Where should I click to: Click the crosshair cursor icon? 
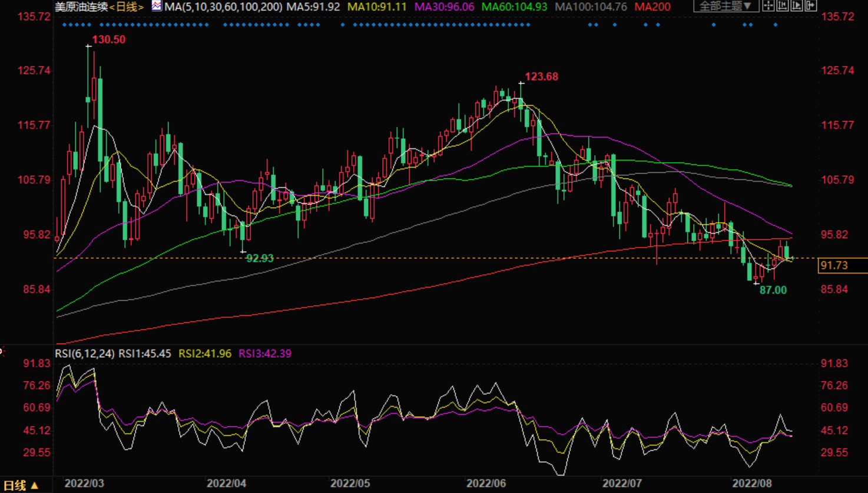(768, 6)
